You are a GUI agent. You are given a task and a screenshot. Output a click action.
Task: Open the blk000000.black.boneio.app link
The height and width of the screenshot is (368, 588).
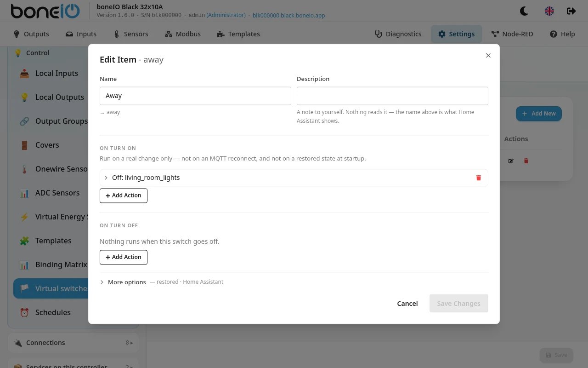point(289,15)
